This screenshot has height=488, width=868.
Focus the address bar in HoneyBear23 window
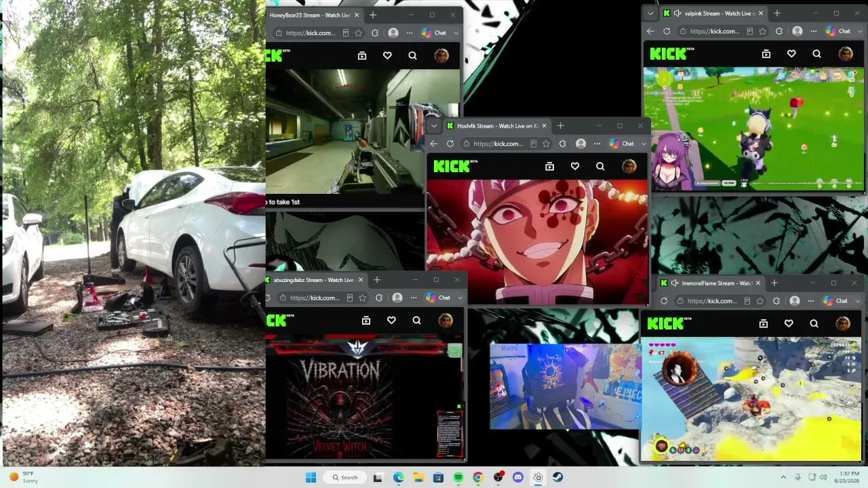[x=310, y=33]
